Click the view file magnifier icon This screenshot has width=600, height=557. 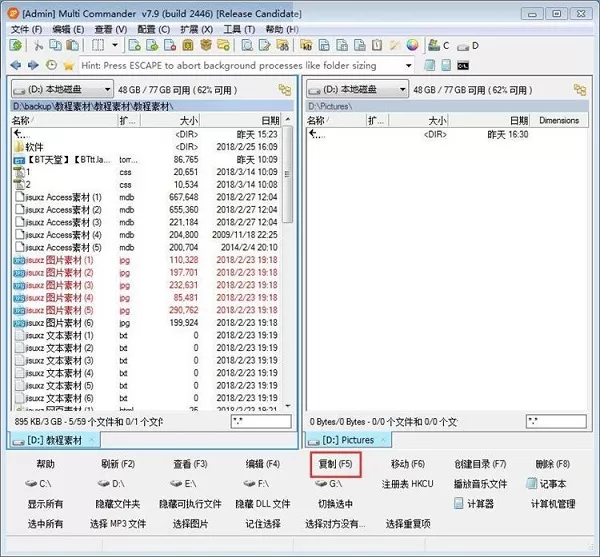point(247,46)
